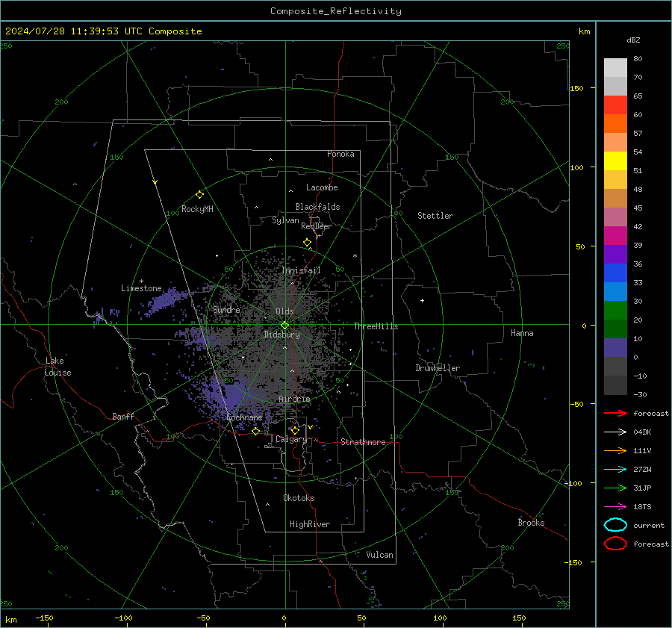Pick the bright yellow swatch below 54 dBZ
672x628 pixels.
click(615, 161)
